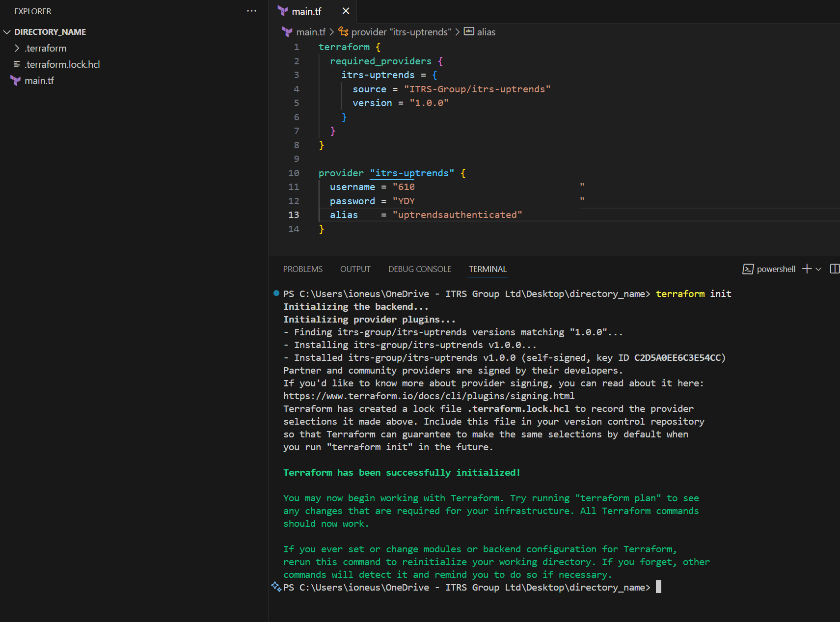The width and height of the screenshot is (840, 622).
Task: Click 'Terraform has been successfully initialized!' message
Action: pyautogui.click(x=402, y=472)
